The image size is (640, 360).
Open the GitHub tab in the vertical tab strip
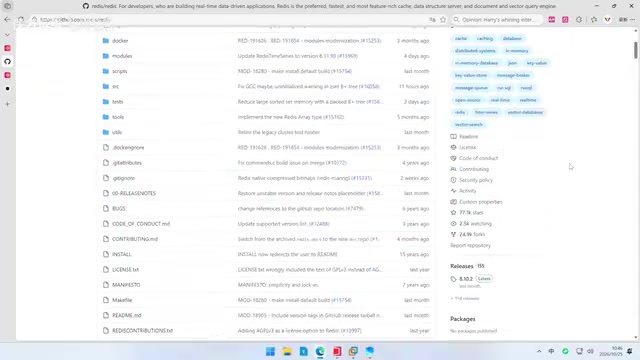point(7,62)
